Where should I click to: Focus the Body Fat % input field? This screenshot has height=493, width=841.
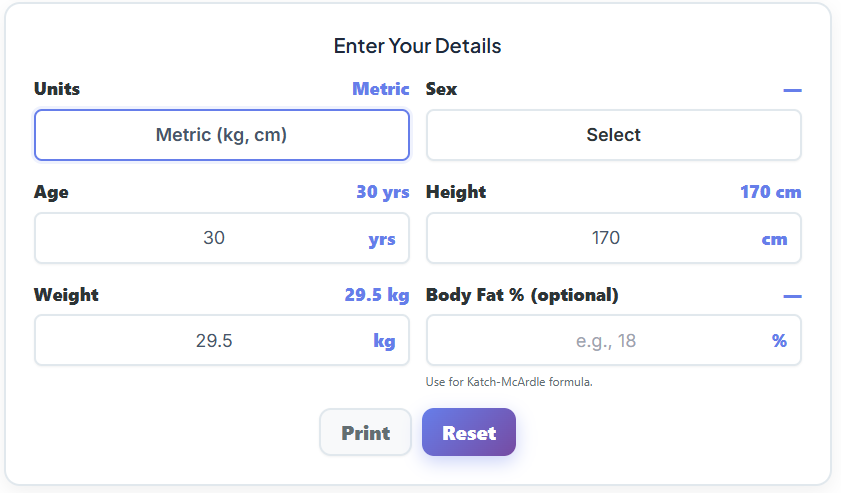point(592,341)
